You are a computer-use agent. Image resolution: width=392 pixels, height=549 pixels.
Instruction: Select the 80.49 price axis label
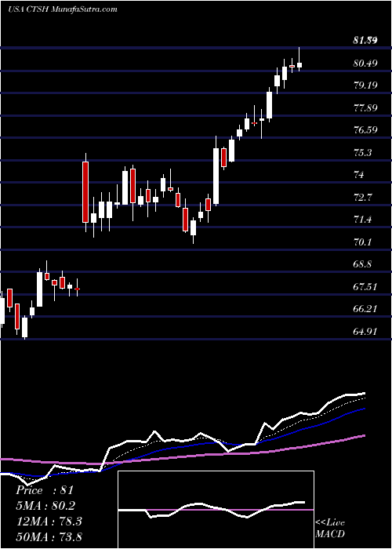pyautogui.click(x=365, y=64)
